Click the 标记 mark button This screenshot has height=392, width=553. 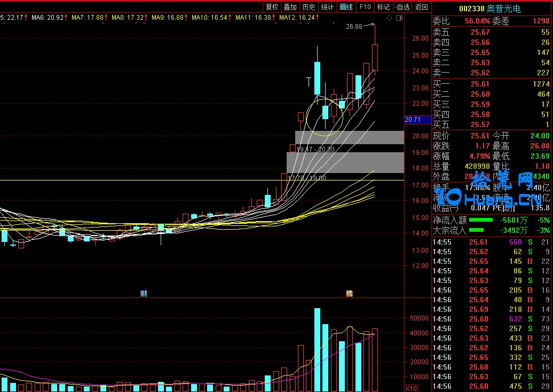383,7
